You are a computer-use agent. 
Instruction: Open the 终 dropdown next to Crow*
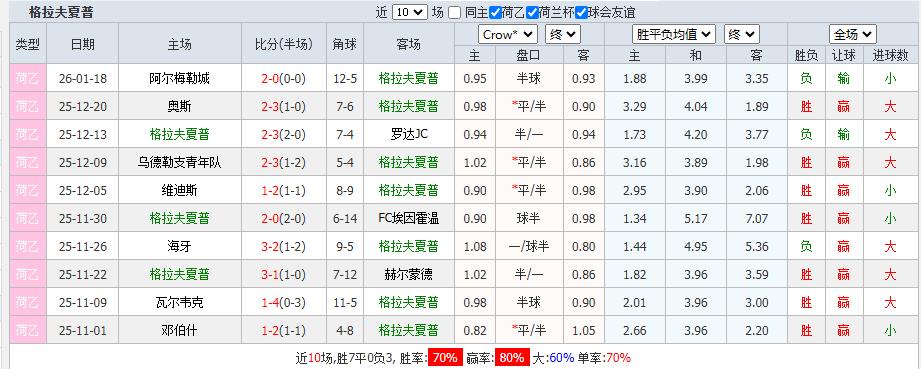[x=563, y=35]
